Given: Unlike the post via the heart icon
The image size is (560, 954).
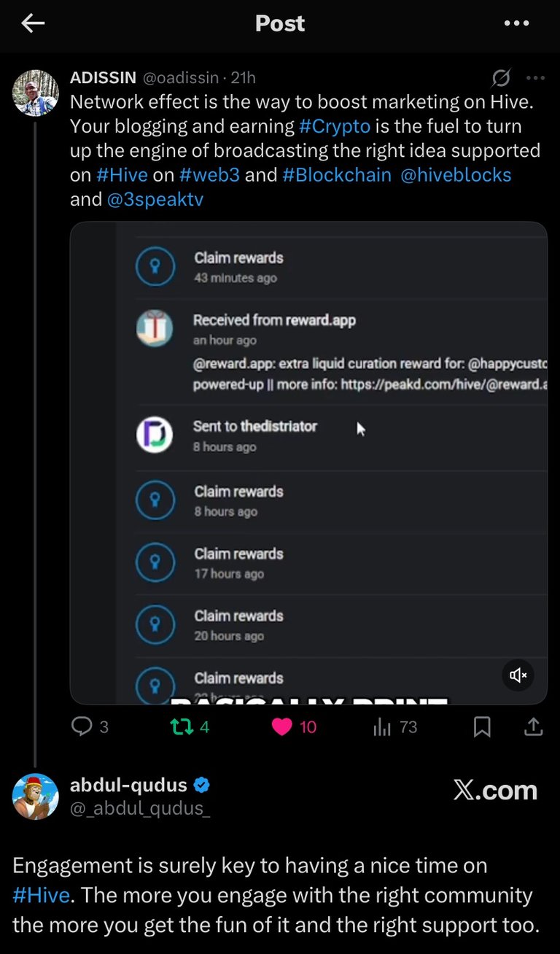Looking at the screenshot, I should click(281, 726).
